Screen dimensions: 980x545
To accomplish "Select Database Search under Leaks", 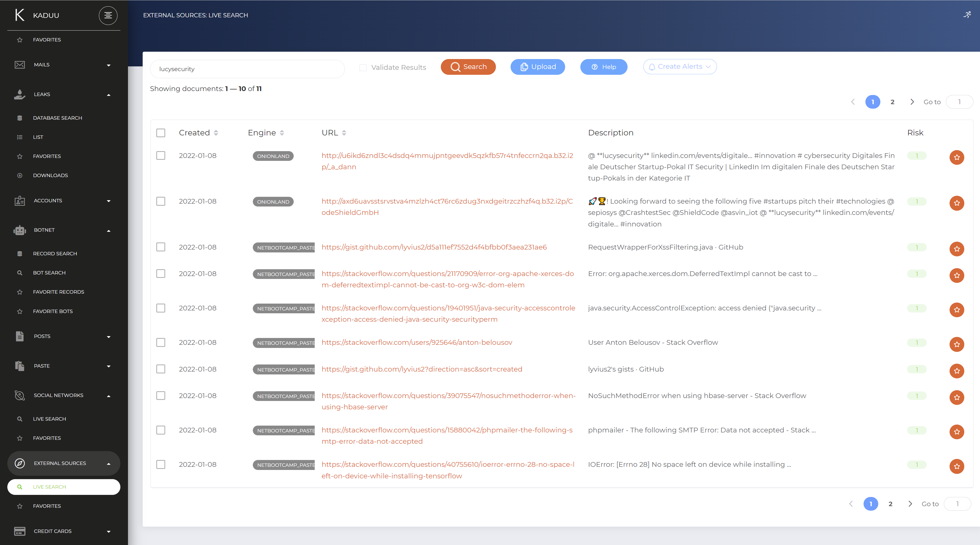I will click(57, 118).
